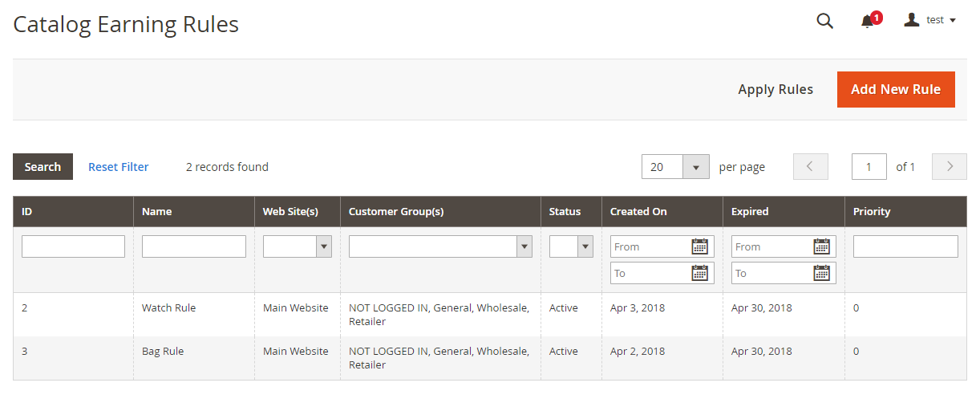Image resolution: width=980 pixels, height=403 pixels.
Task: Sort by the Name column header
Action: (157, 212)
